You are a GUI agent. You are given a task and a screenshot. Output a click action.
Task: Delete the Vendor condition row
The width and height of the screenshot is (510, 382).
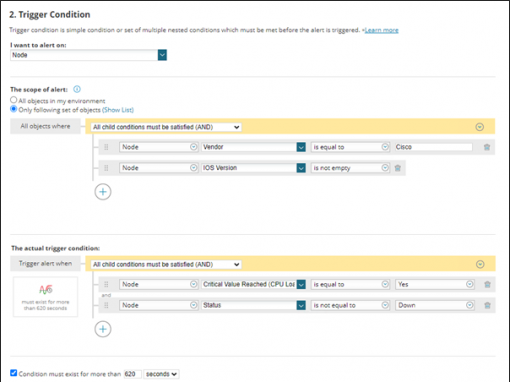click(487, 147)
